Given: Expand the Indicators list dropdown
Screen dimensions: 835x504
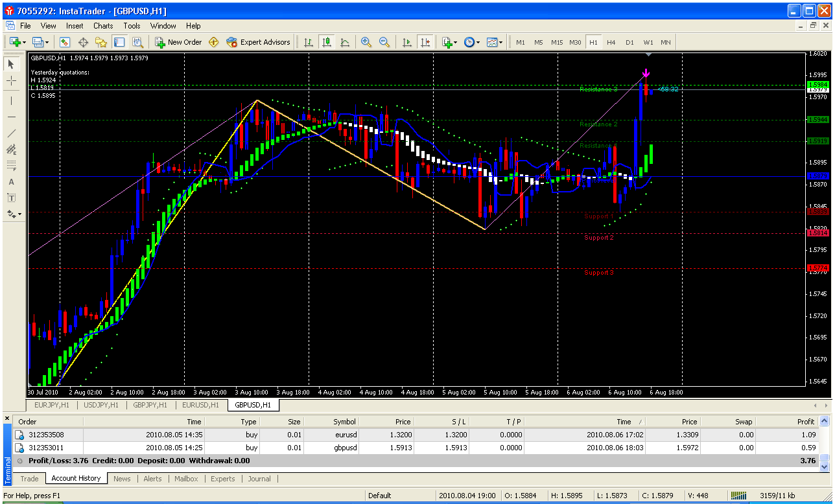Looking at the screenshot, I should (x=449, y=42).
